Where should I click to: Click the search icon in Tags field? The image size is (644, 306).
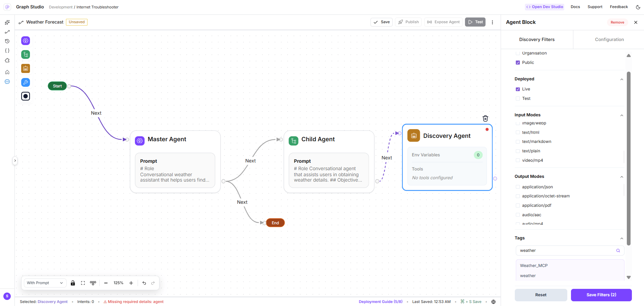tap(618, 251)
